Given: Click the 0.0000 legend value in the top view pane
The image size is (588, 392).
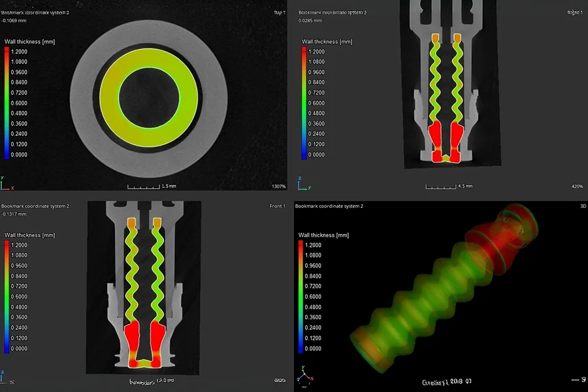Looking at the screenshot, I should [19, 155].
